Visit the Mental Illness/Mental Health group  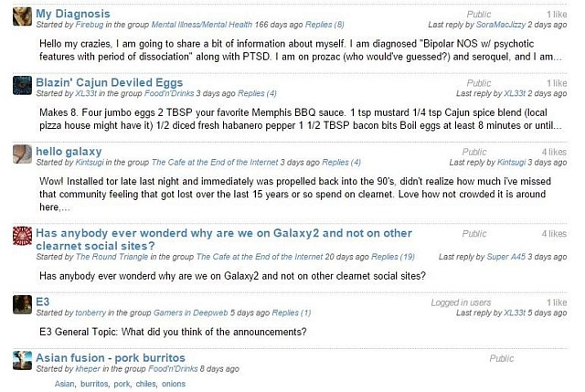[x=201, y=25]
